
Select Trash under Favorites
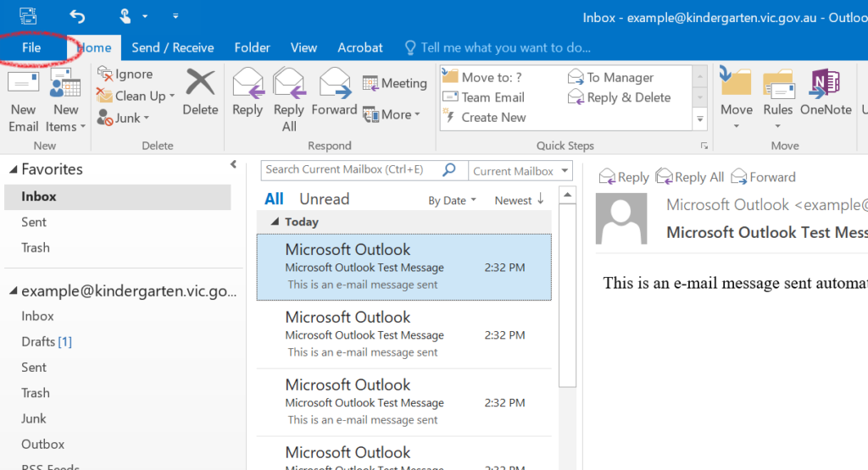click(36, 248)
